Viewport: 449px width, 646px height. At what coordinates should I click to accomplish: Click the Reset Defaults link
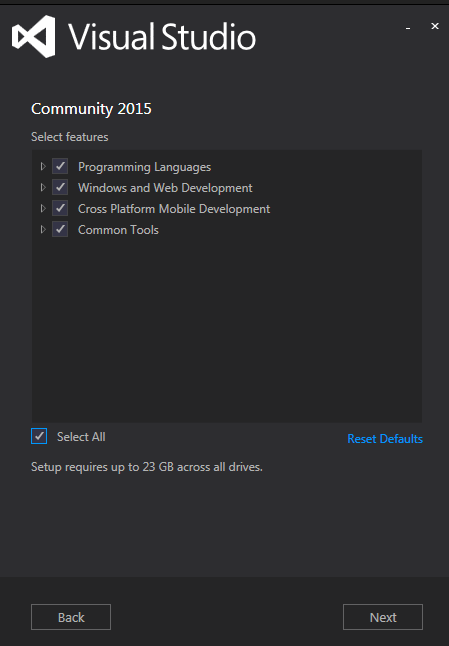(385, 439)
